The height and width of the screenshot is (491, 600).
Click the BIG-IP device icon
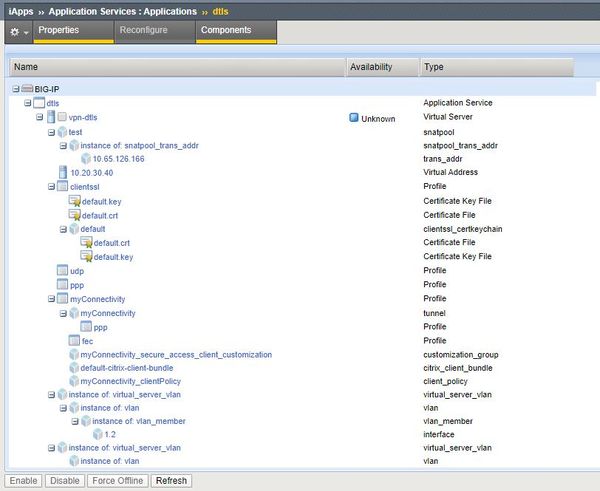tap(27, 89)
